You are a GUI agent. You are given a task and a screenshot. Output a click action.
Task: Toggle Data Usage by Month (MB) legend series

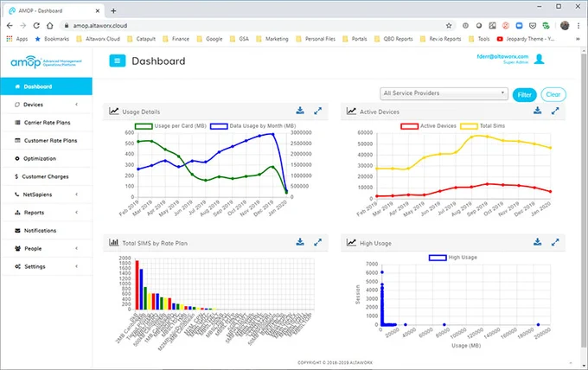(x=253, y=126)
